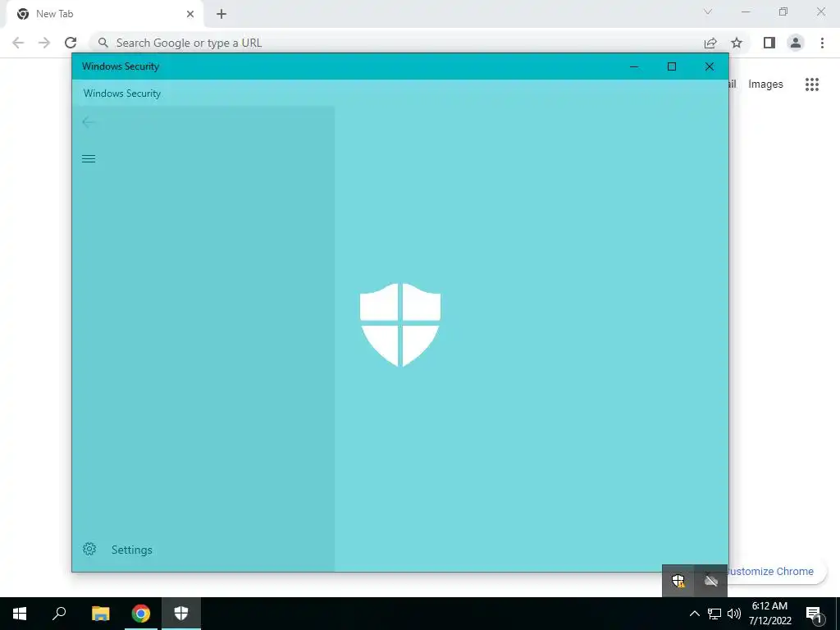Open Windows taskbar search
The height and width of the screenshot is (630, 840).
pos(59,614)
